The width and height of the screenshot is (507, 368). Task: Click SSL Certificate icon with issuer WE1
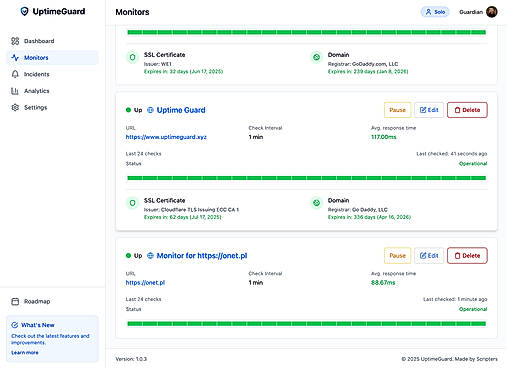point(132,57)
